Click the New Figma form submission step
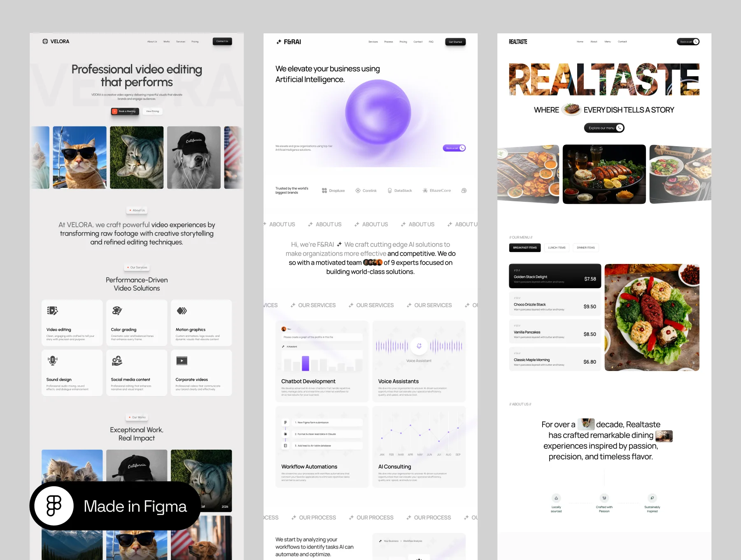This screenshot has width=741, height=560. [327, 422]
